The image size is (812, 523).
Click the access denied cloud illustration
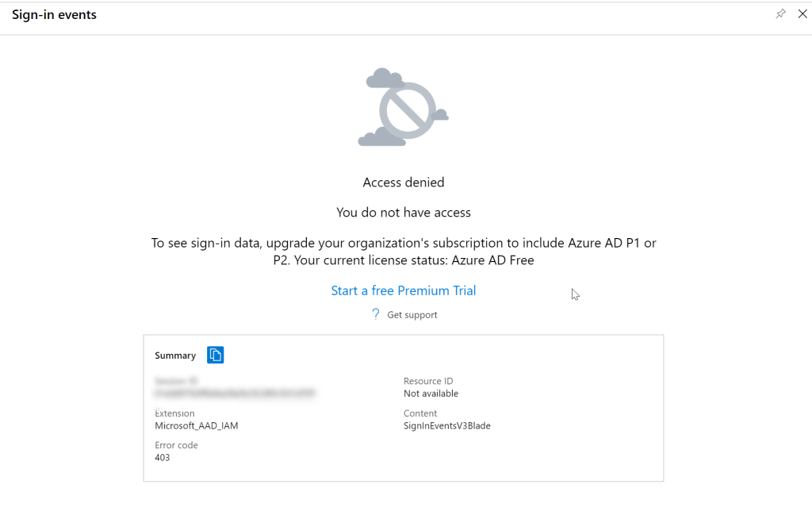[x=403, y=107]
